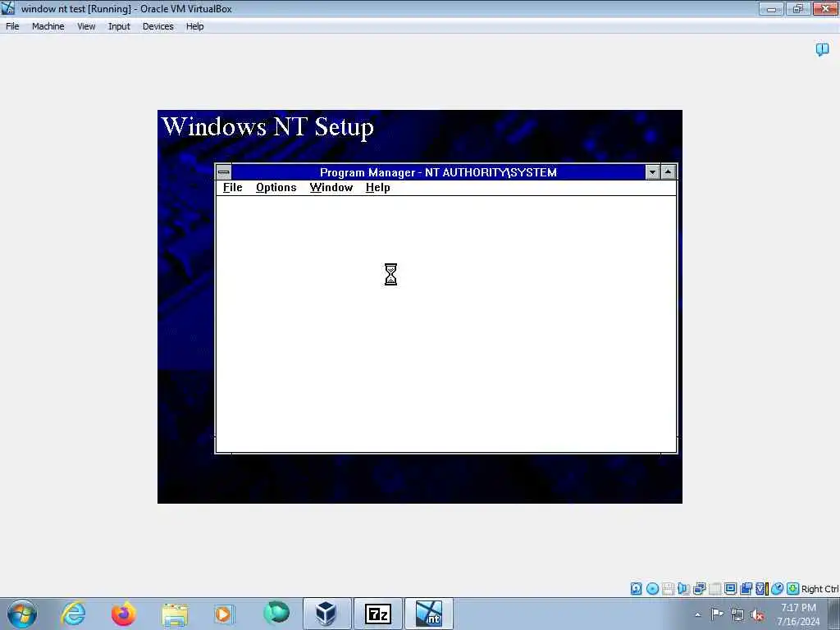This screenshot has height=630, width=840.
Task: Click Right Ctrl host key label
Action: click(819, 589)
